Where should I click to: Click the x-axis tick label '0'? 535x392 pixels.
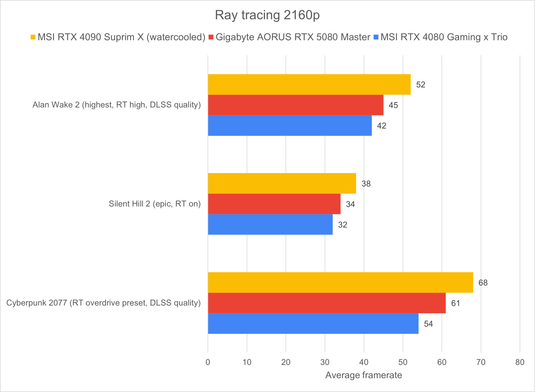[208, 362]
